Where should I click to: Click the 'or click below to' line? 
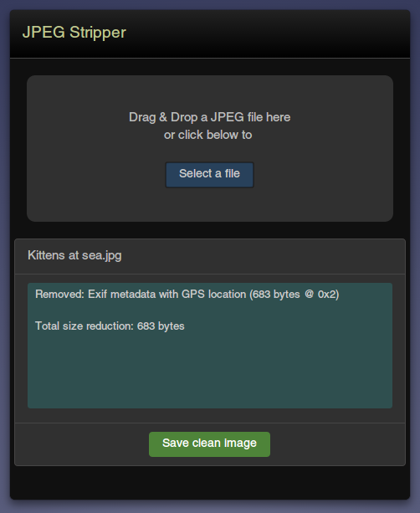208,135
